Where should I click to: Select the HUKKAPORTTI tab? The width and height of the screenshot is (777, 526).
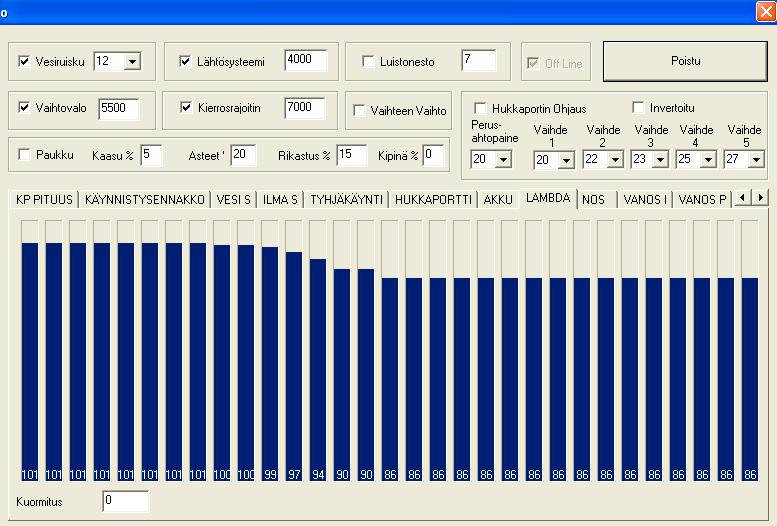pos(433,199)
